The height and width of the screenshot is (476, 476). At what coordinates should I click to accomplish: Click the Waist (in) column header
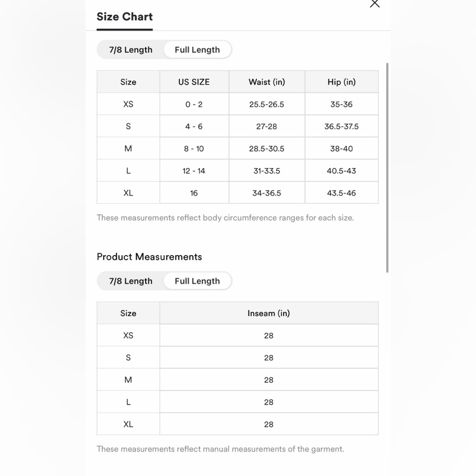(x=267, y=82)
